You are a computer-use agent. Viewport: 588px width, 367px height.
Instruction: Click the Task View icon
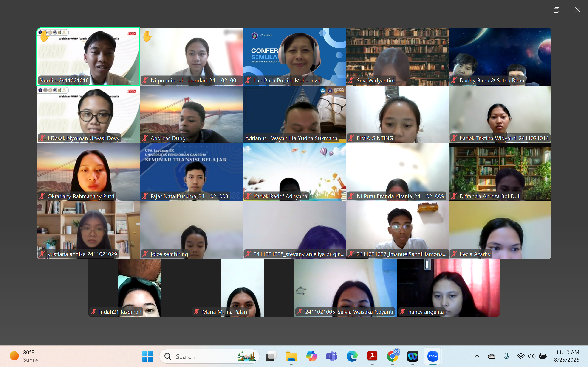271,356
